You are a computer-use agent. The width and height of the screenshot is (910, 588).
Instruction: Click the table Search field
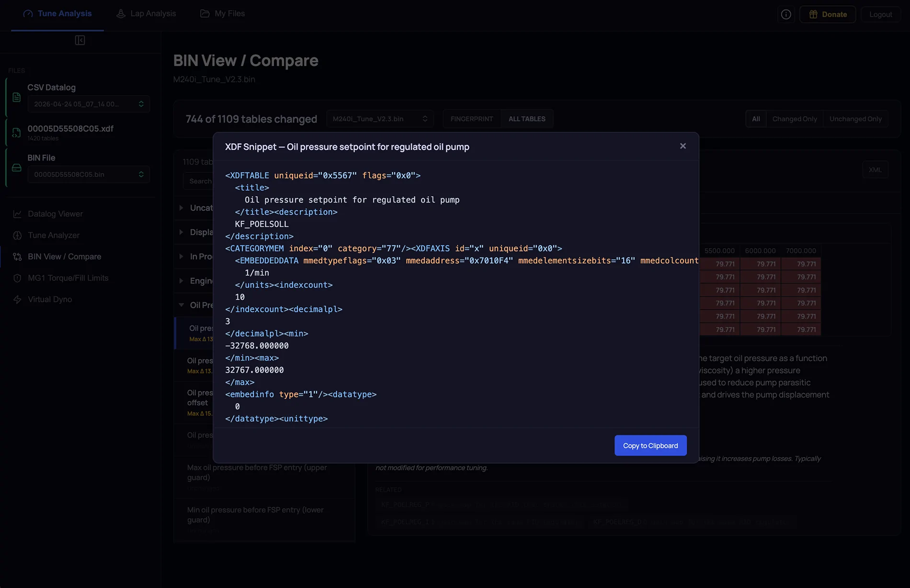pyautogui.click(x=198, y=181)
